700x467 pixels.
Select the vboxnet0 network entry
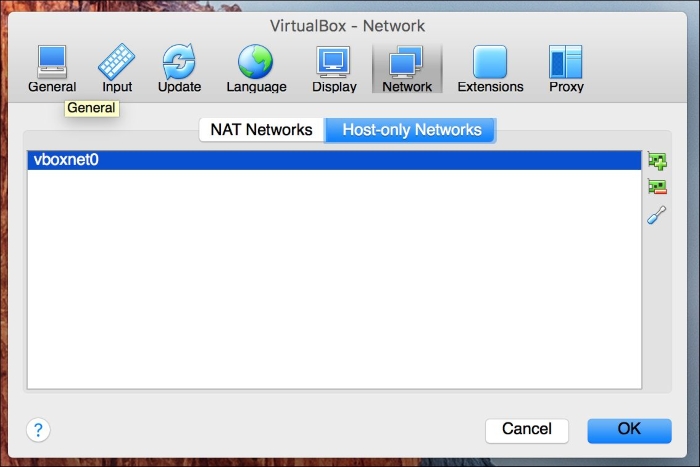[334, 160]
